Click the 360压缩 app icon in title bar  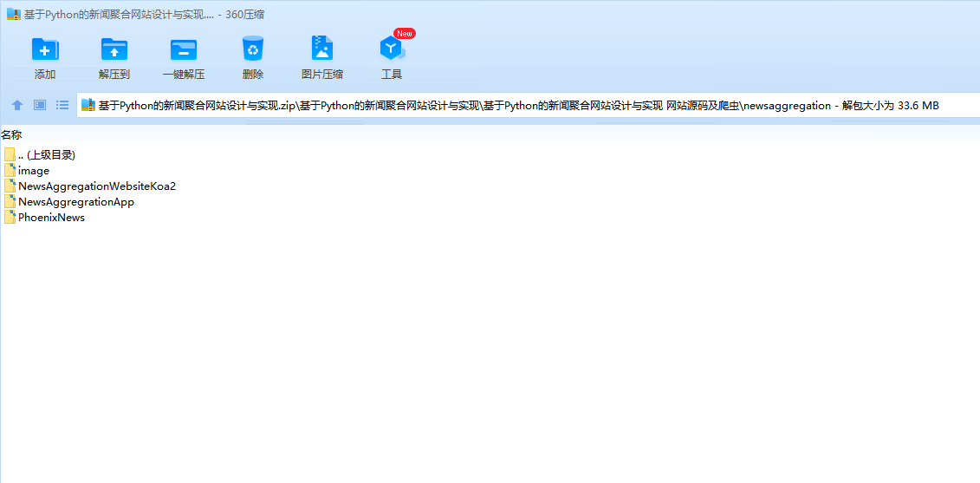tap(14, 15)
